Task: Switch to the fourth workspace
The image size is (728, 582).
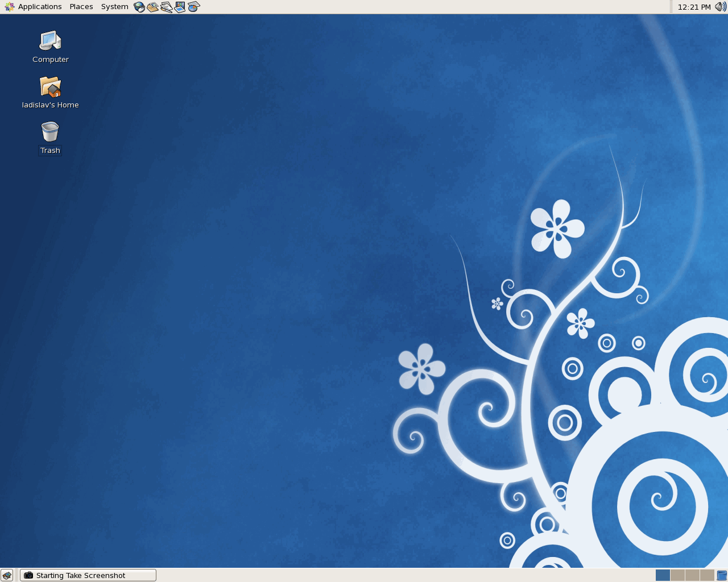Action: [x=707, y=575]
